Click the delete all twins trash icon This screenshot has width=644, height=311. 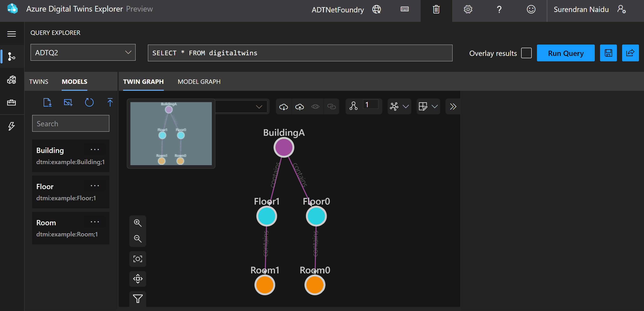pyautogui.click(x=436, y=9)
